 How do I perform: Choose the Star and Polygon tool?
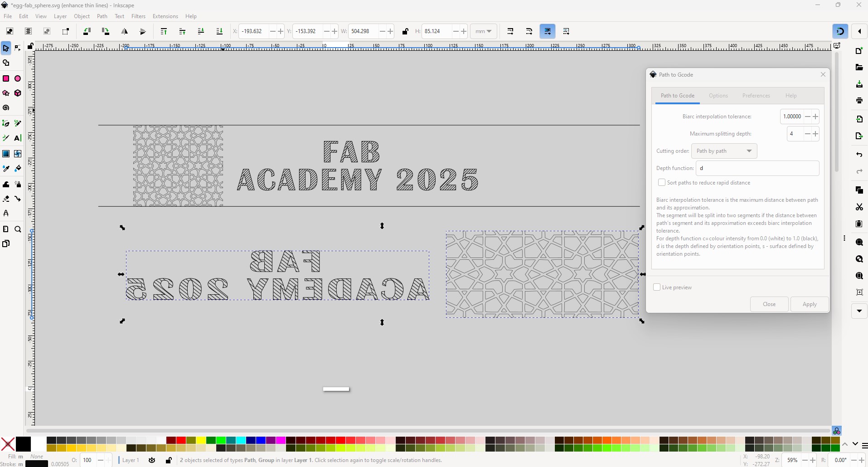[x=6, y=93]
